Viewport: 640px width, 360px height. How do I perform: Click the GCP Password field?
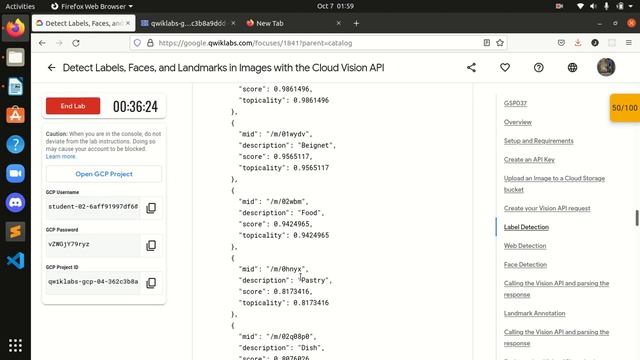(93, 244)
